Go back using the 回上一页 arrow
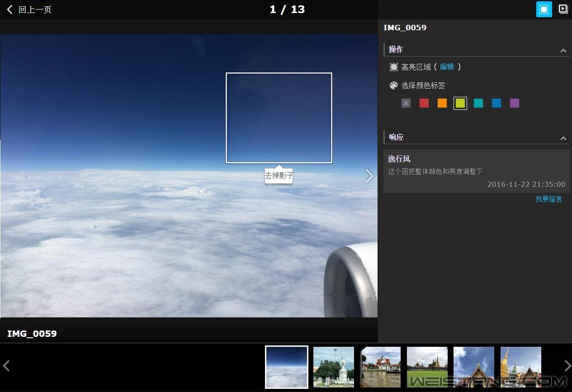This screenshot has width=572, height=392. click(9, 9)
